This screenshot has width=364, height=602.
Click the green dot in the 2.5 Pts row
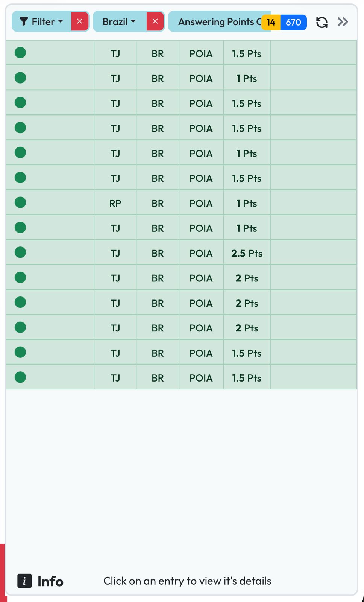(20, 252)
